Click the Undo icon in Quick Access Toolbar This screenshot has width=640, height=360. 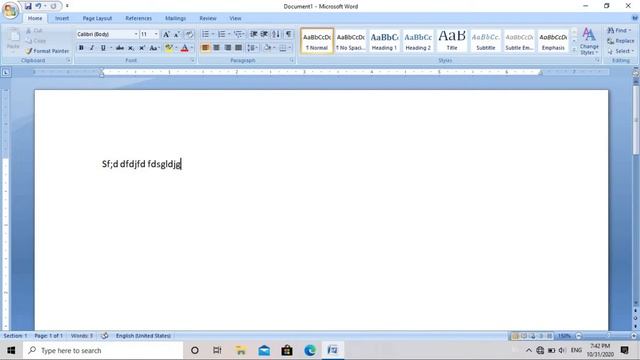tap(38, 6)
